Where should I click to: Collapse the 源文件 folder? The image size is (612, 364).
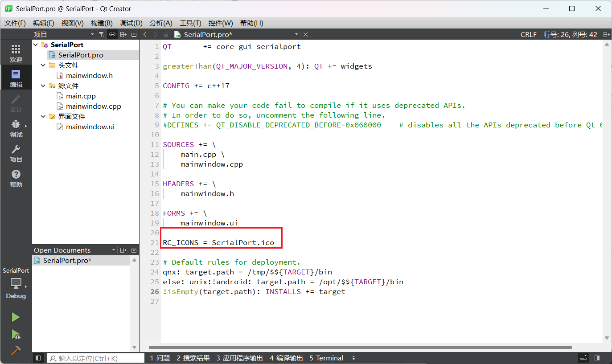point(43,86)
